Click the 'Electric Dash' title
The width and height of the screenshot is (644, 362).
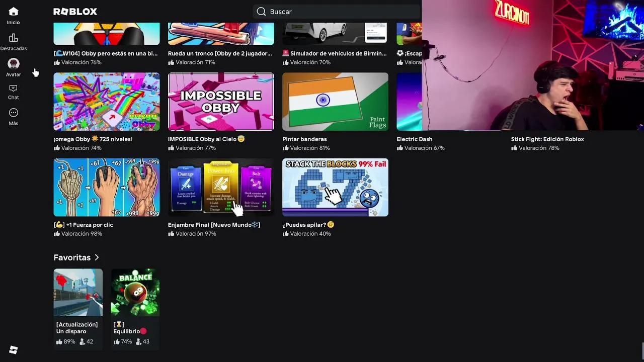pyautogui.click(x=415, y=139)
